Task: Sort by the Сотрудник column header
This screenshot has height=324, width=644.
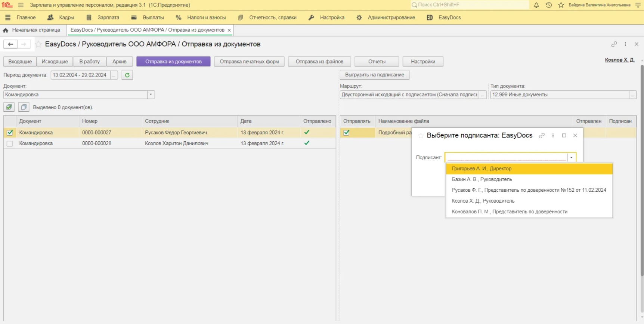Action: click(189, 121)
